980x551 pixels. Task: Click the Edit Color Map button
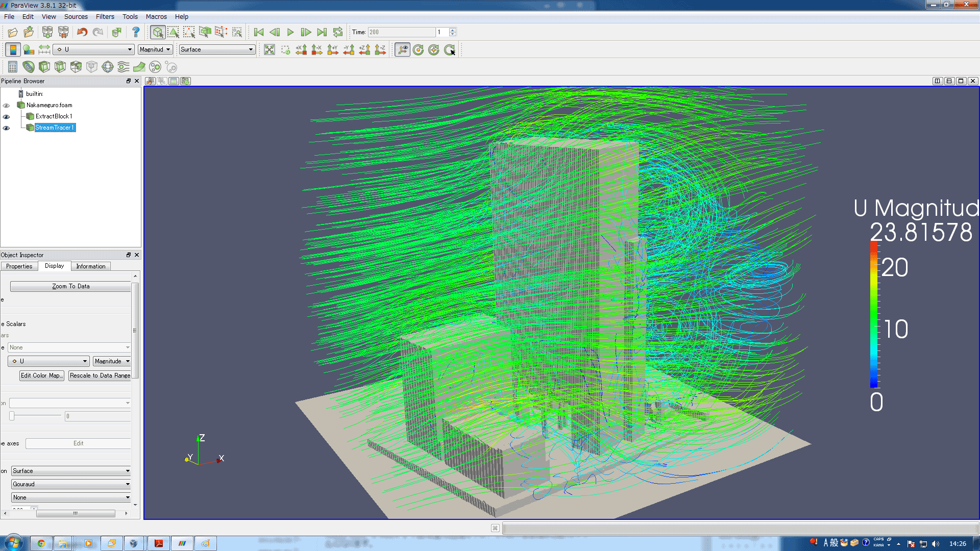pyautogui.click(x=42, y=375)
